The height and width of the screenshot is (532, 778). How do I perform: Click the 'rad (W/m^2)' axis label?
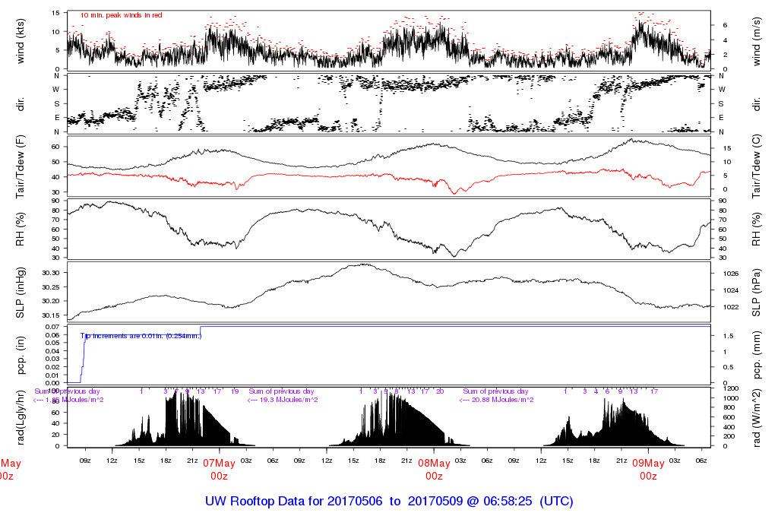click(757, 418)
